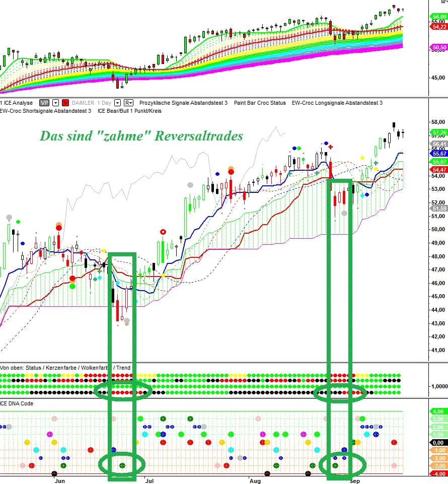Click the red square icon beside VP
This screenshot has height=484, width=448.
(x=65, y=103)
